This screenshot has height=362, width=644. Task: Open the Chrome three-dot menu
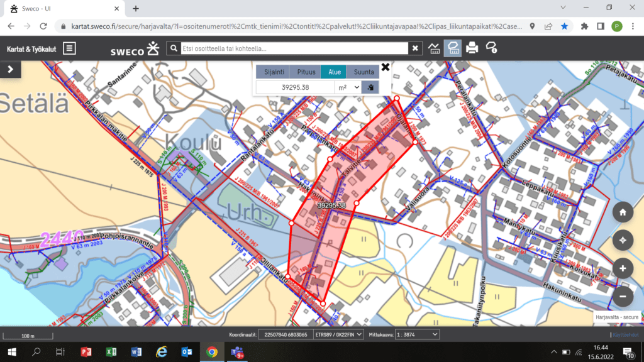point(633,26)
